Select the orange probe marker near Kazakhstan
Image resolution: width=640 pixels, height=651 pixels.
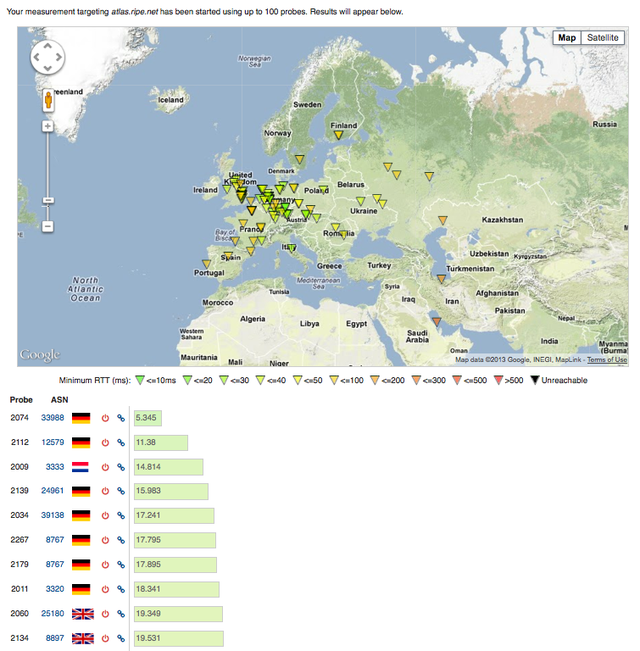pyautogui.click(x=443, y=220)
